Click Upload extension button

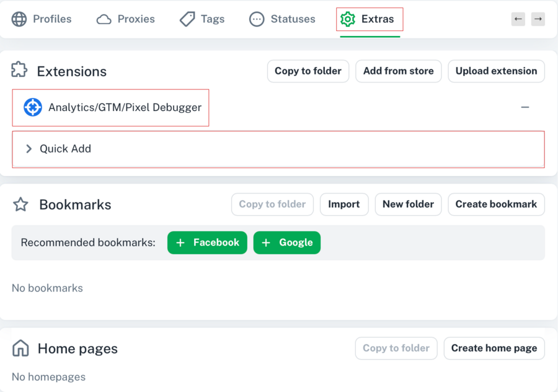click(x=496, y=71)
